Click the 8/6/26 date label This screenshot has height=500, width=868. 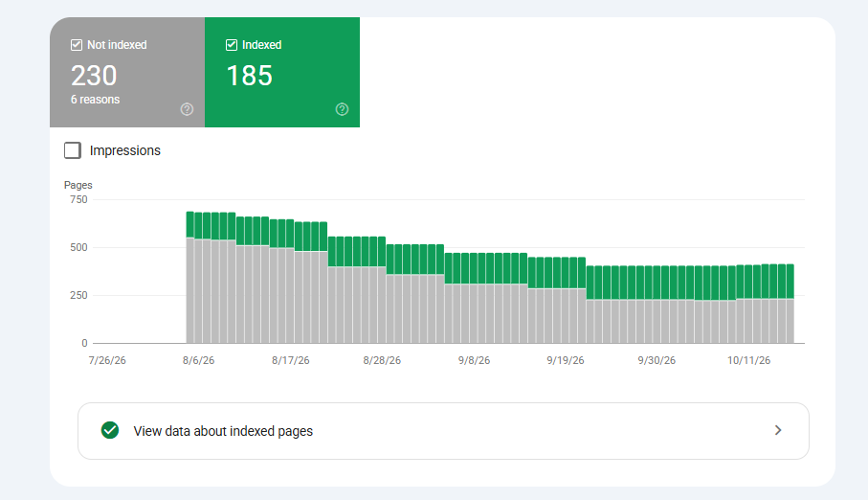[199, 360]
